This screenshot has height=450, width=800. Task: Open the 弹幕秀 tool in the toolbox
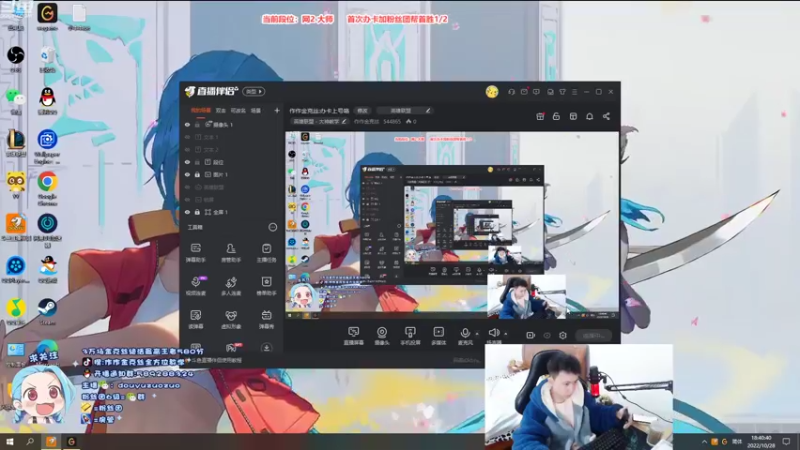(266, 319)
